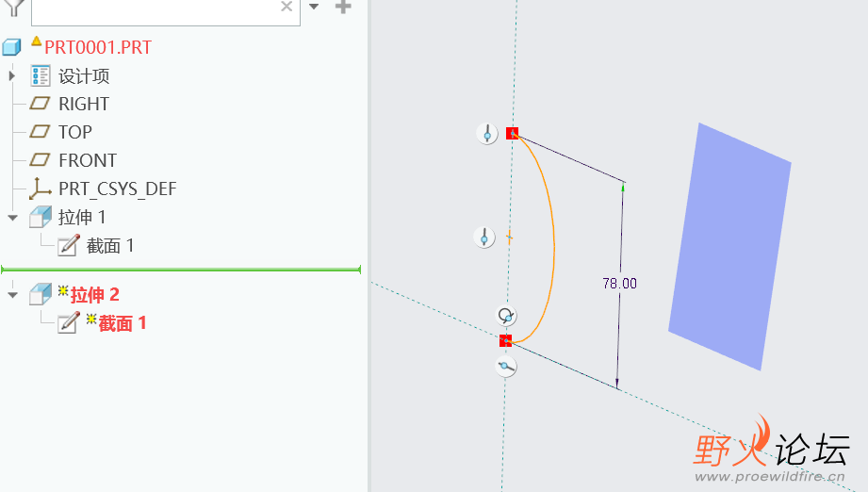Click the filter funnel icon

click(14, 8)
